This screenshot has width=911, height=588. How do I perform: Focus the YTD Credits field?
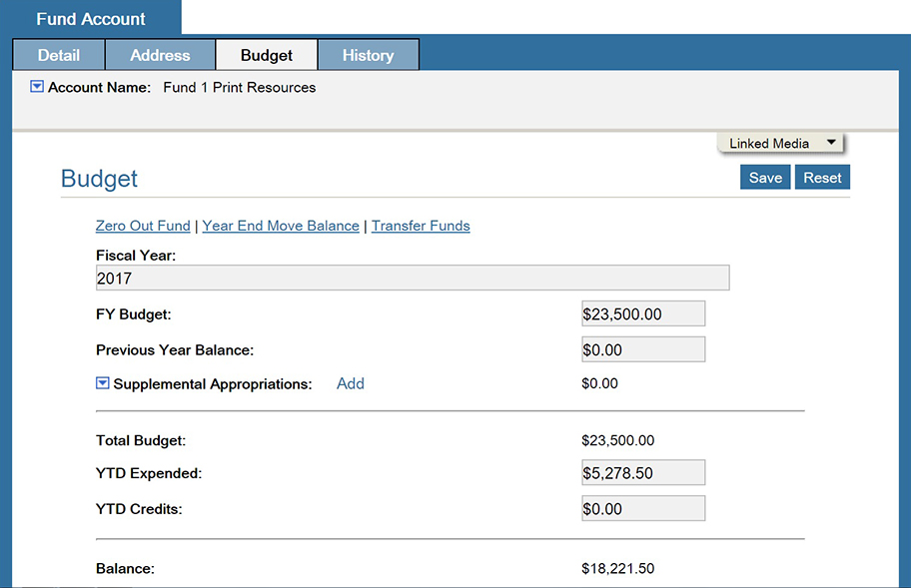tap(643, 509)
